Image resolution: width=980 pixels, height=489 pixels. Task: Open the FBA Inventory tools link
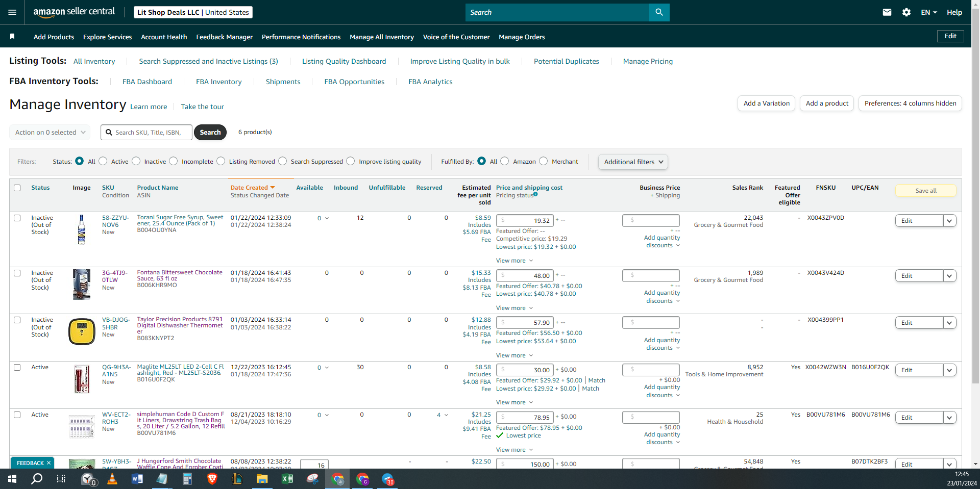pyautogui.click(x=219, y=82)
